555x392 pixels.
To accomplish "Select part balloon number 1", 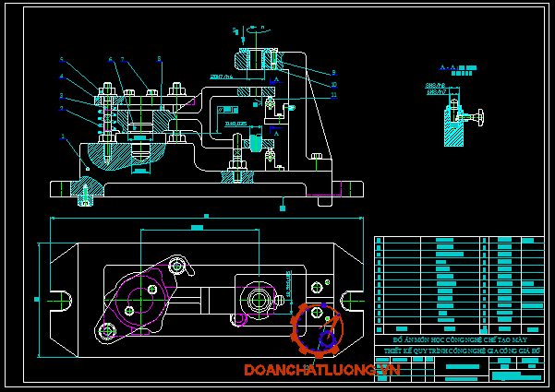I will [x=62, y=137].
